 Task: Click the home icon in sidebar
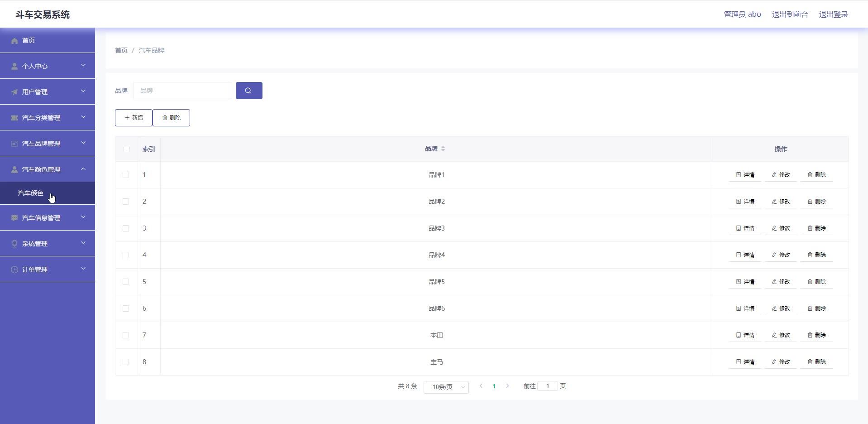pos(14,41)
